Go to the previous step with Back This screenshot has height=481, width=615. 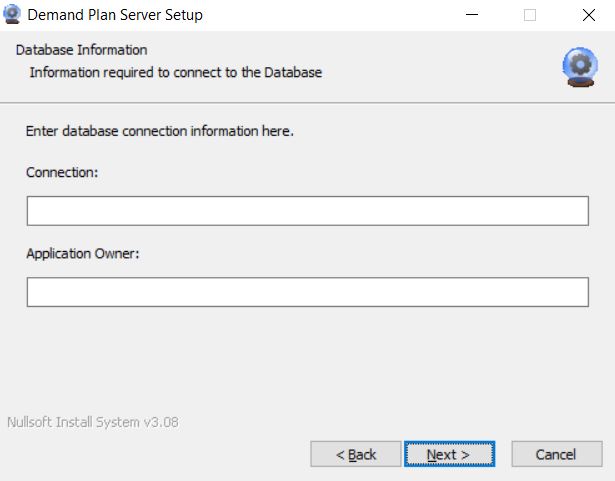pos(356,454)
